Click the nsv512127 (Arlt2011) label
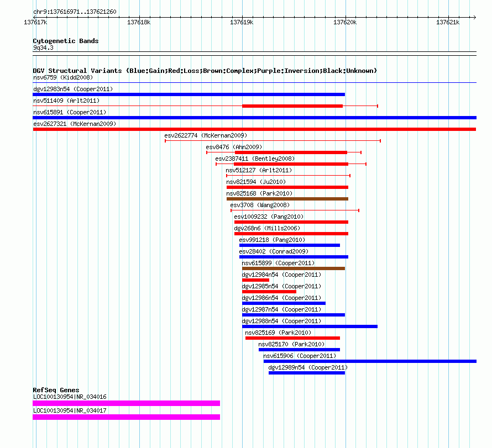 point(259,170)
